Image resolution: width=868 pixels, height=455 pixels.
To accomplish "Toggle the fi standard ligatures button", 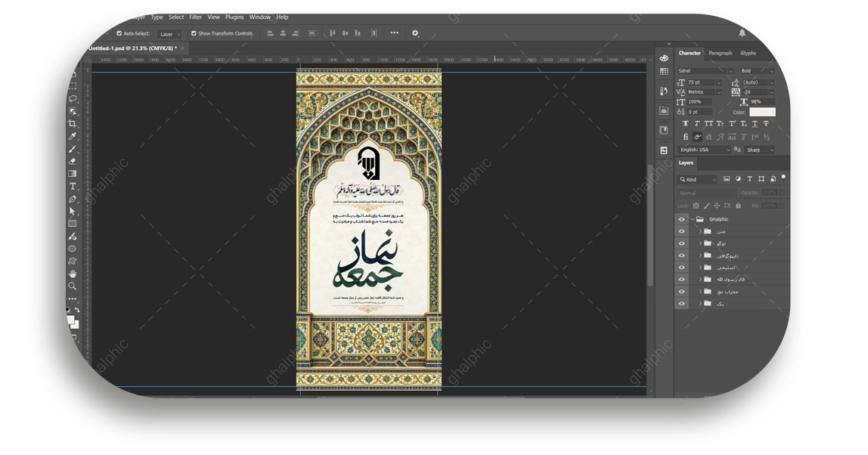I will (685, 137).
